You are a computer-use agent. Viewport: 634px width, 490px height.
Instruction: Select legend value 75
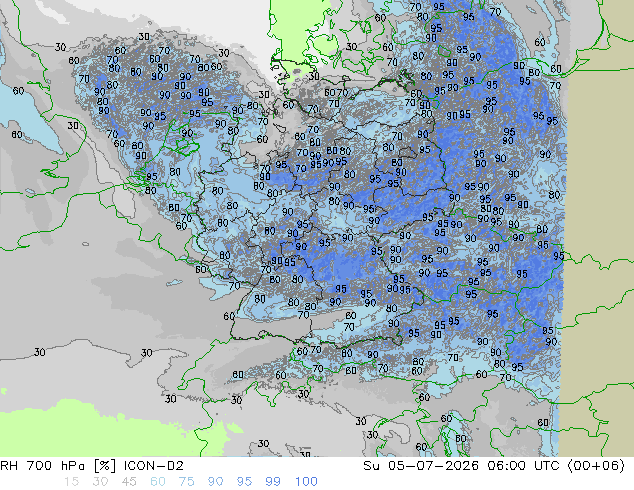(x=186, y=482)
